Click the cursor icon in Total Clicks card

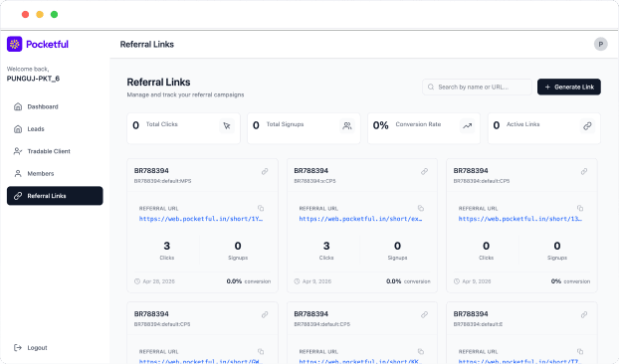[227, 125]
